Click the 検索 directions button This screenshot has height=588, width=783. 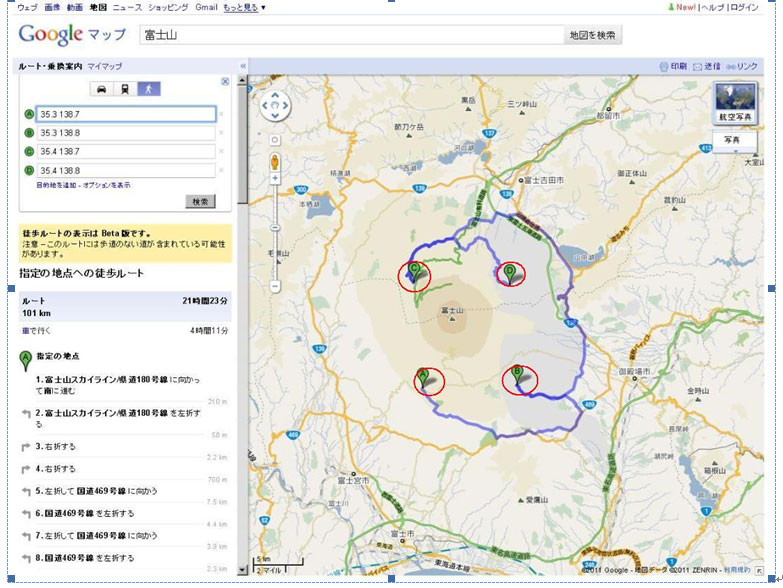click(x=201, y=202)
